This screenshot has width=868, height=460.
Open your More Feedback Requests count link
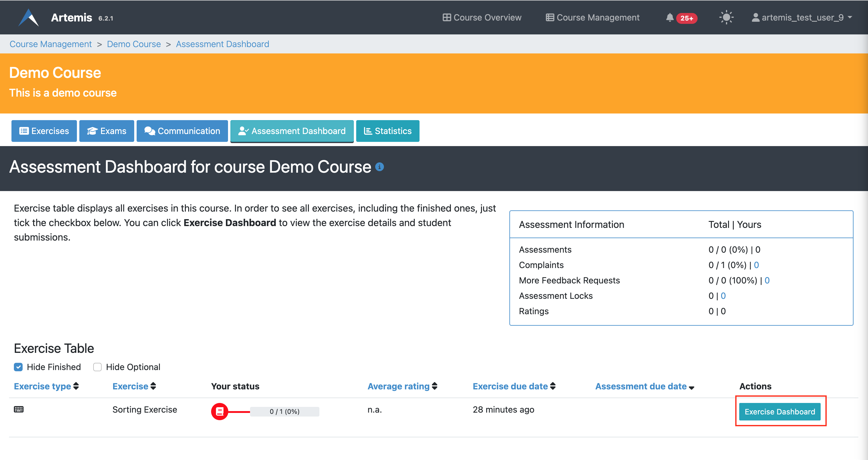click(767, 281)
